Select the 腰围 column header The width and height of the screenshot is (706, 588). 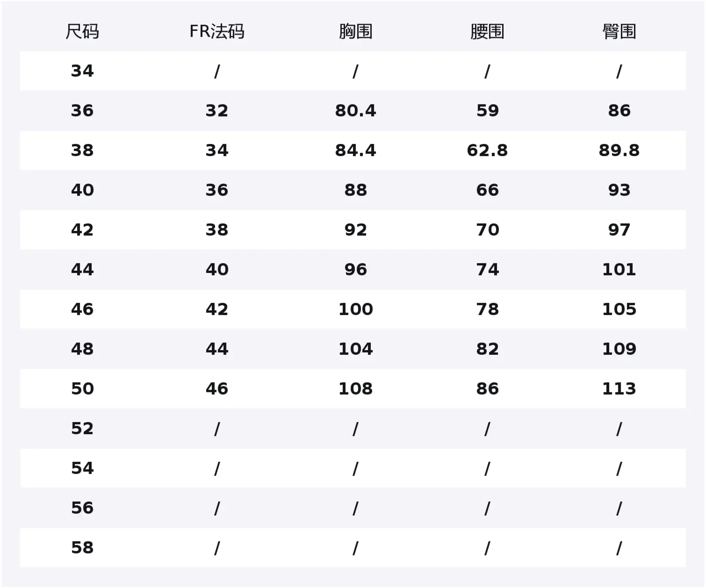(487, 32)
